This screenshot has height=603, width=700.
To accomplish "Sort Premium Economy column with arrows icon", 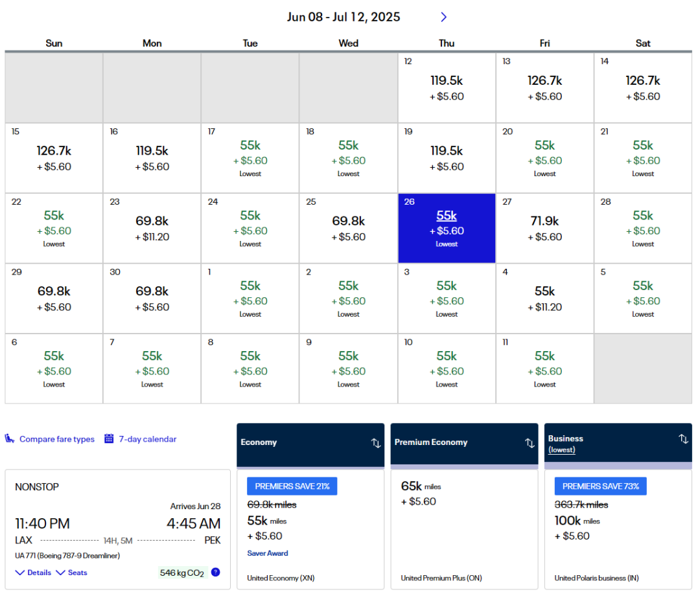I will pos(529,443).
